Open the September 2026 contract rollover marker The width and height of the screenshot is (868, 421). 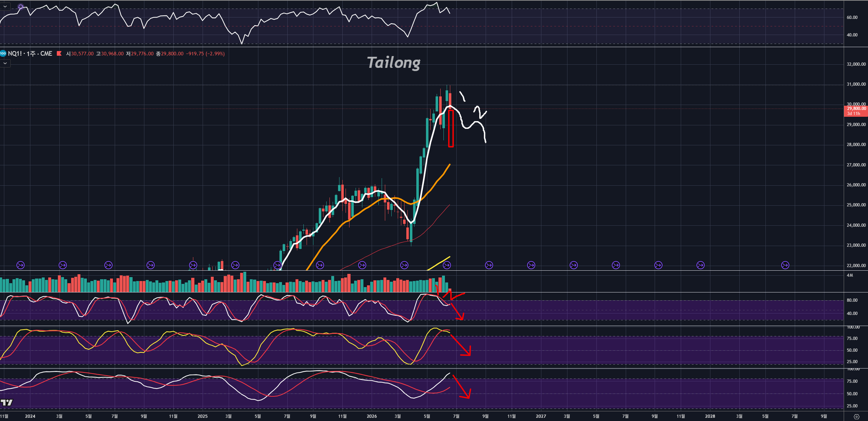tap(489, 265)
